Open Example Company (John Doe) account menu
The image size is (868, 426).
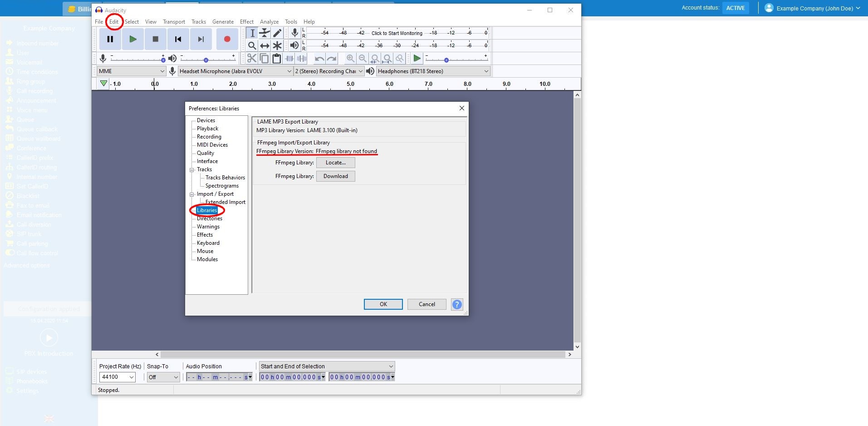(812, 8)
